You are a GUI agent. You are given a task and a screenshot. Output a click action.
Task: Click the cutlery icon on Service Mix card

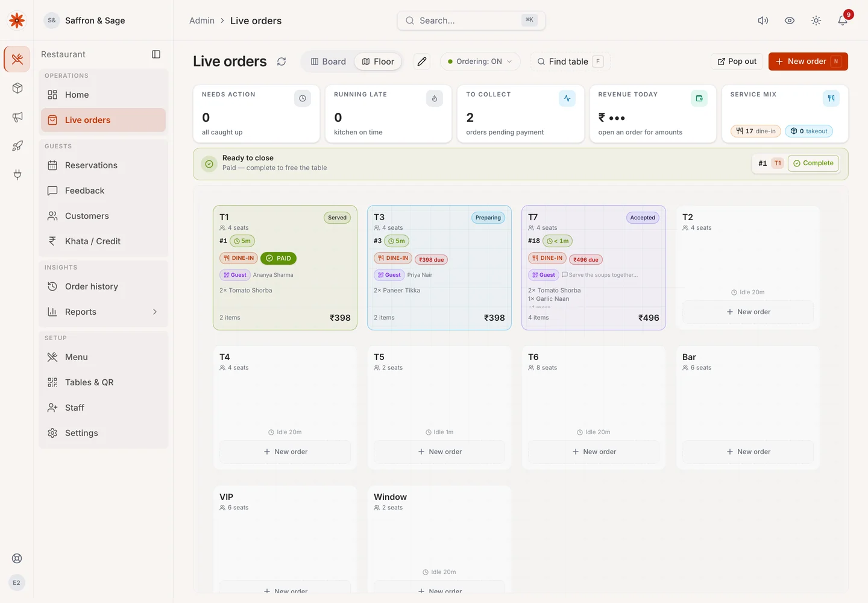coord(831,98)
